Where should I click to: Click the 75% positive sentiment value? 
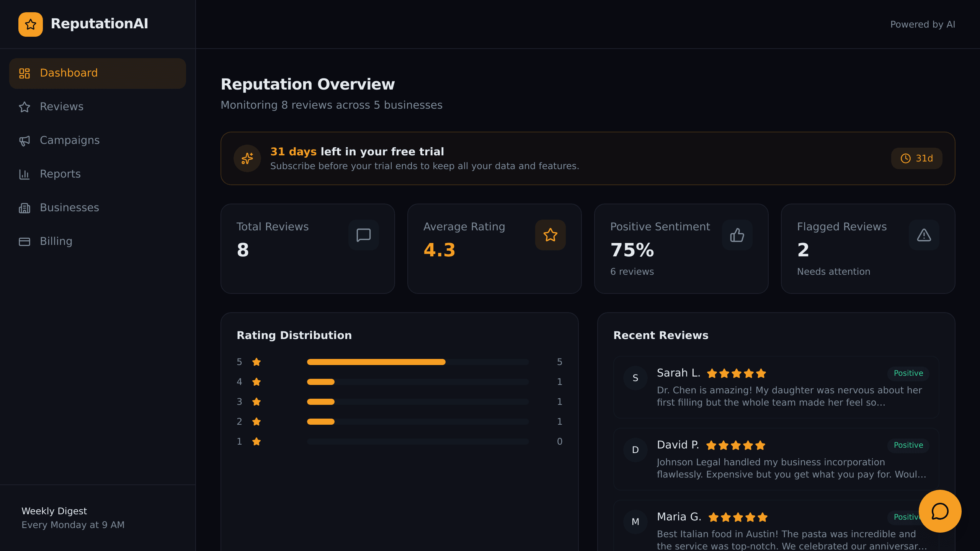632,250
